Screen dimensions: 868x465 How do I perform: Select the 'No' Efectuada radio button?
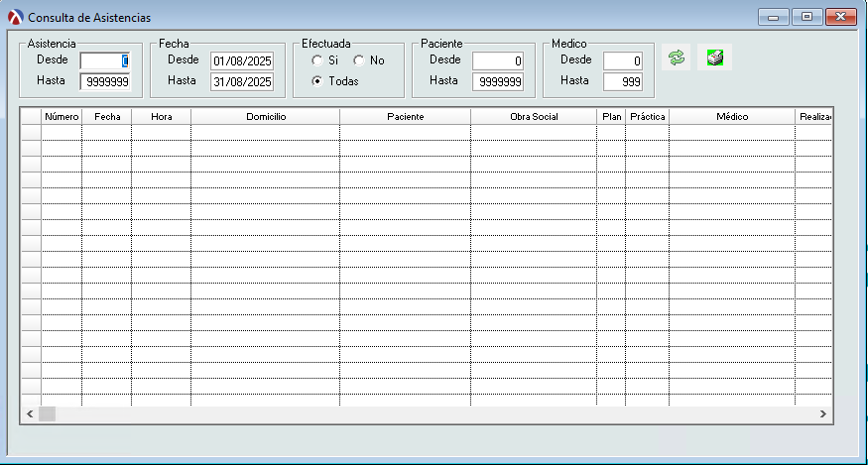[358, 60]
